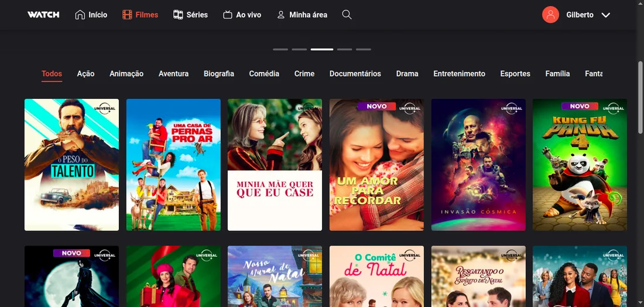Viewport: 644px width, 307px height.
Task: Filter by the Ação genre
Action: point(86,74)
